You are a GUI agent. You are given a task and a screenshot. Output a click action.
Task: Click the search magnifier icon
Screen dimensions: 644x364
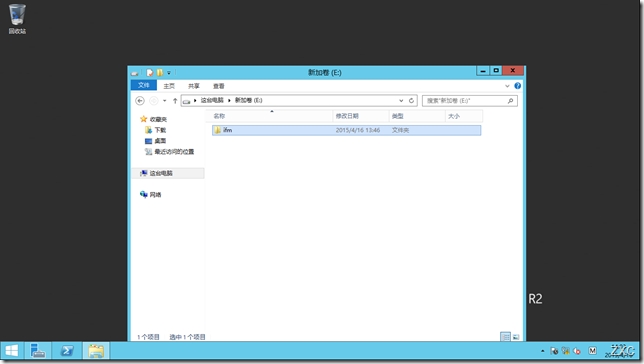coord(511,101)
